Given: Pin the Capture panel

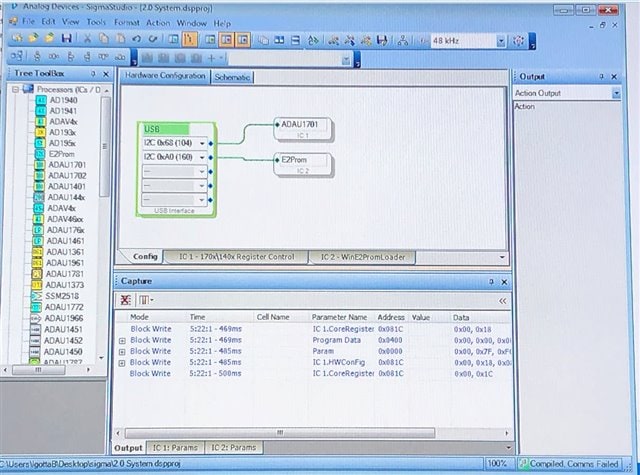Looking at the screenshot, I should point(491,282).
